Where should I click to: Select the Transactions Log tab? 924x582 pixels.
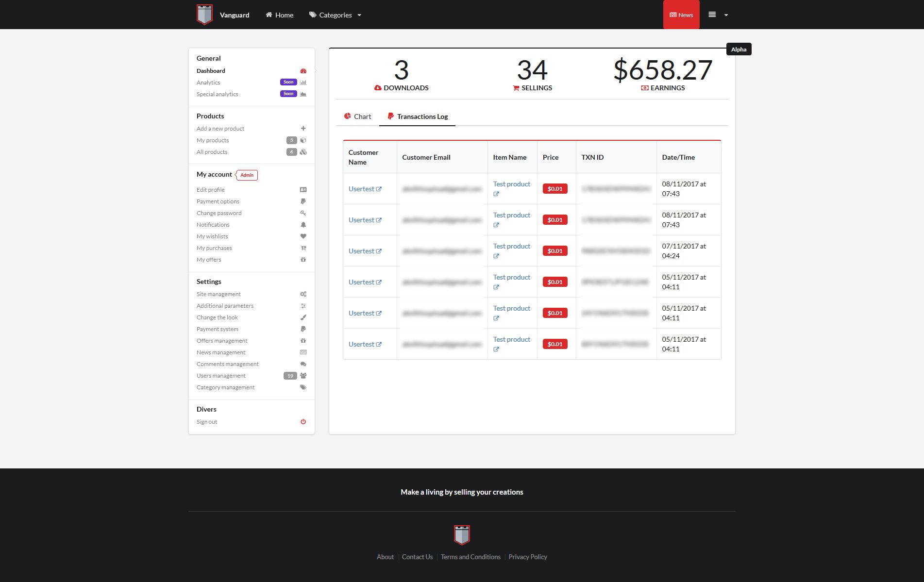417,116
